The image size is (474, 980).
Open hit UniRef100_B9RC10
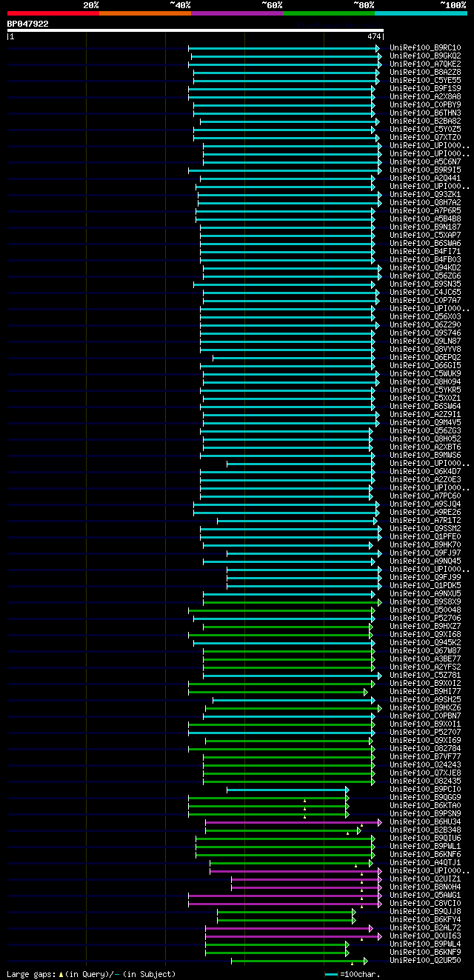point(425,48)
